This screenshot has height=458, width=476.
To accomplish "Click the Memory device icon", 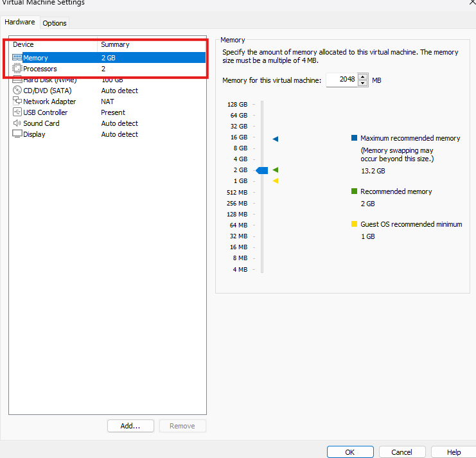I will pos(17,57).
